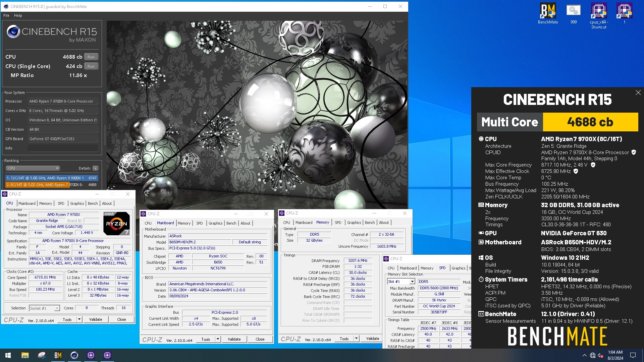
Task: Open the File menu in Cinebench
Action: tap(6, 15)
